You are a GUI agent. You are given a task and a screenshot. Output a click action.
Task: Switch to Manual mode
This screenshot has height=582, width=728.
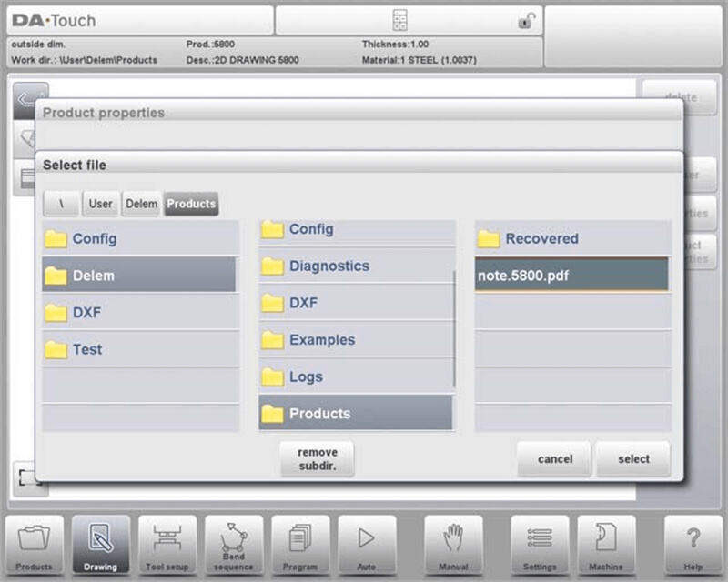coord(453,545)
